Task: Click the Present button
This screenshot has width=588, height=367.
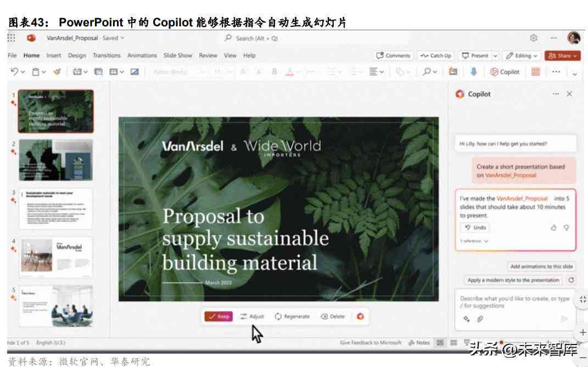Action: pos(475,55)
